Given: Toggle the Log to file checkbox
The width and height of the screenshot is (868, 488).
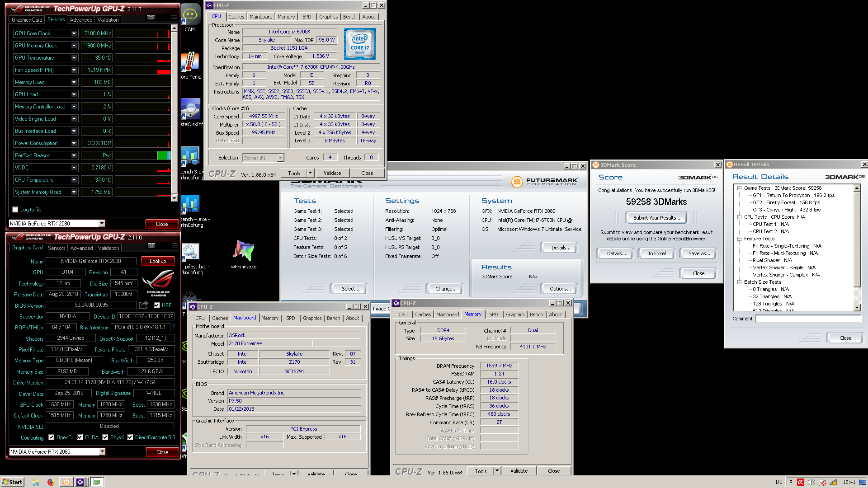Looking at the screenshot, I should [15, 210].
